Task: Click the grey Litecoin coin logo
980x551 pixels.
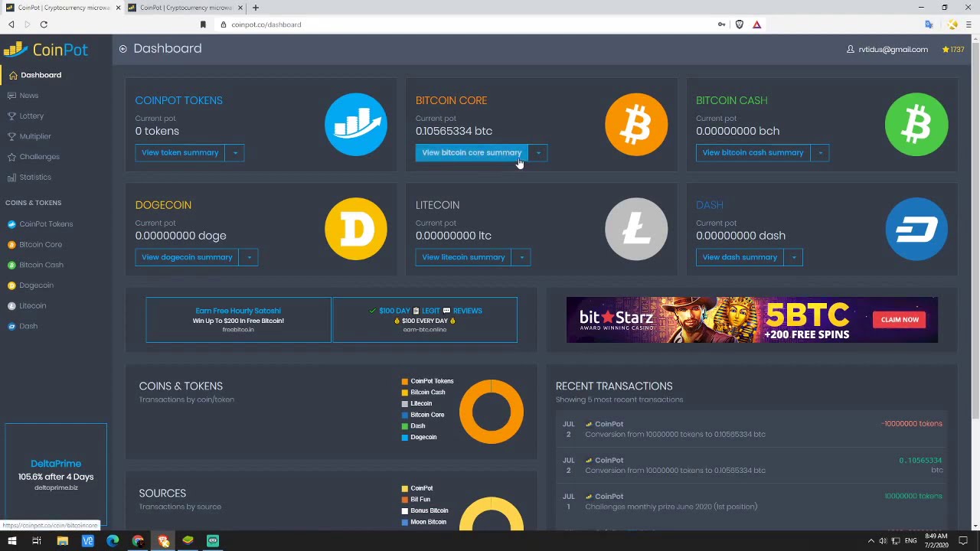Action: coord(636,229)
